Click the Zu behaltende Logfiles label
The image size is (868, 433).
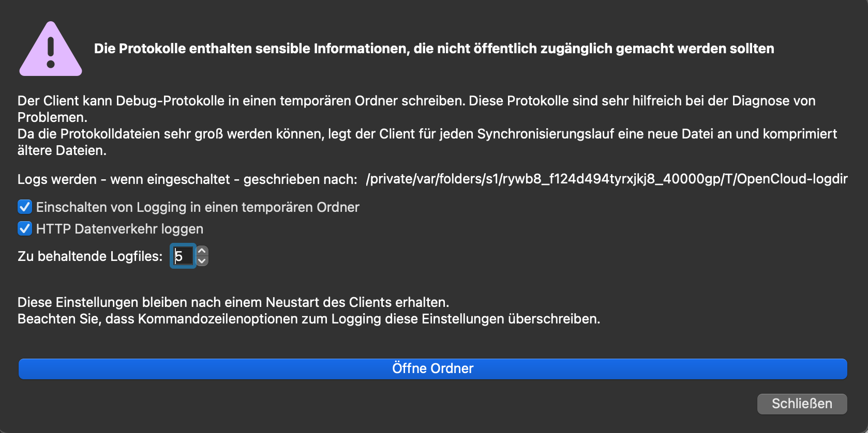90,256
